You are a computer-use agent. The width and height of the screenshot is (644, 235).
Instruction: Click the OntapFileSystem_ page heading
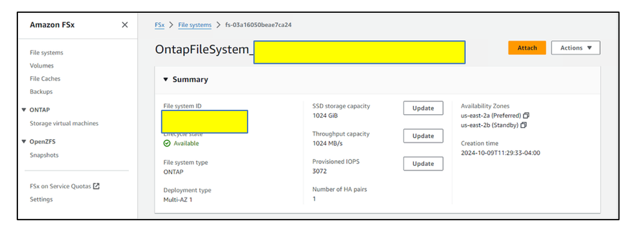(x=204, y=49)
